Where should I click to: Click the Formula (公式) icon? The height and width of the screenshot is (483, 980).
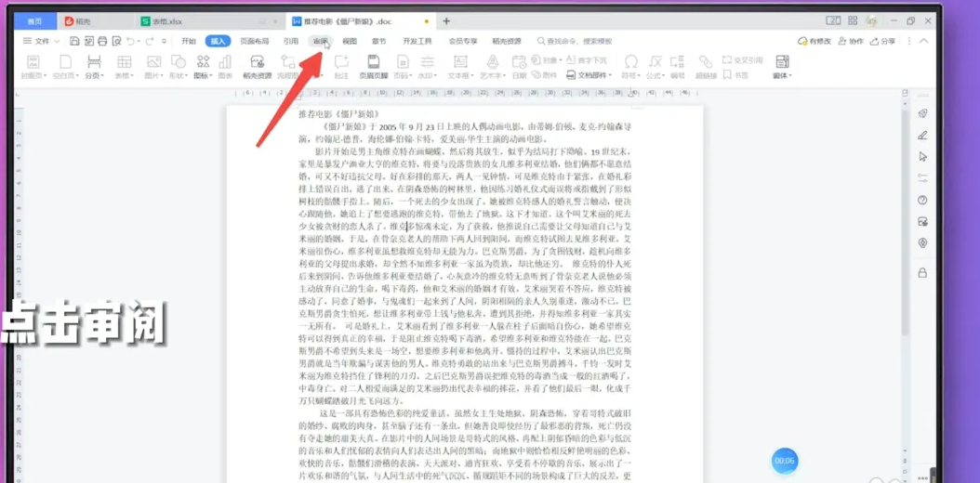655,62
